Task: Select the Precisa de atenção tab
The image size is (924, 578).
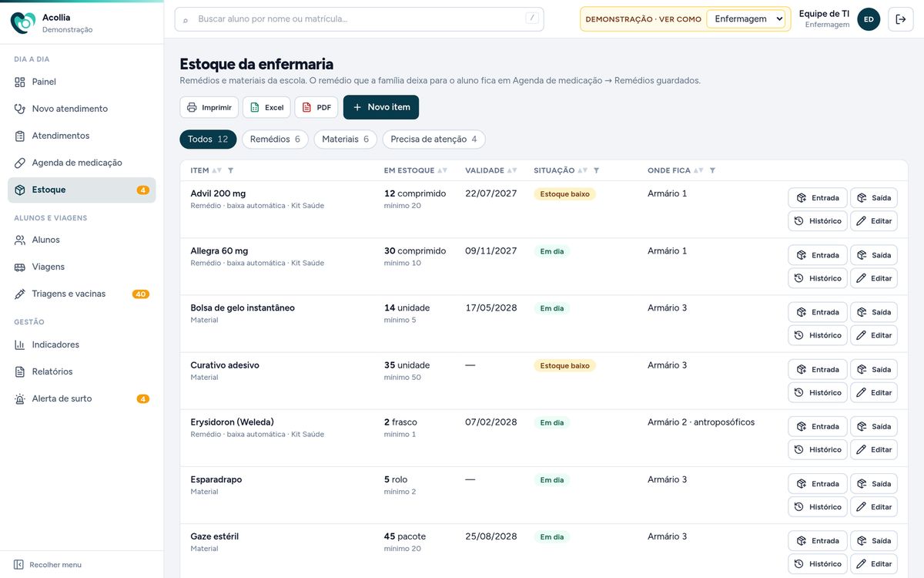Action: click(x=434, y=139)
